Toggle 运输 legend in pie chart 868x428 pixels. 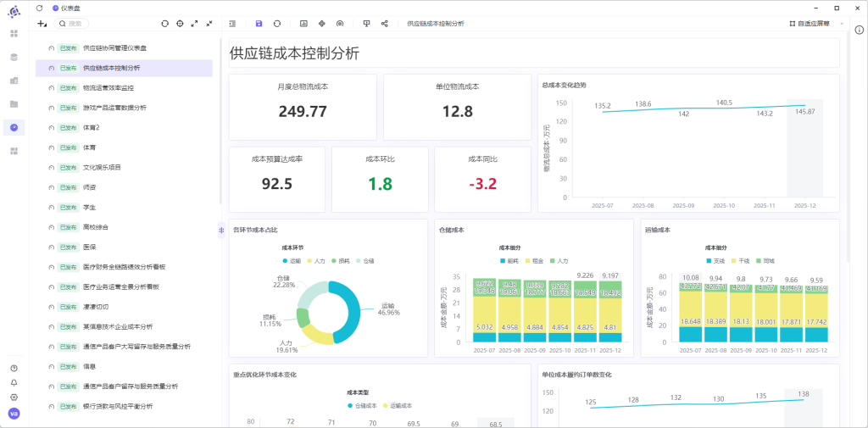[290, 260]
